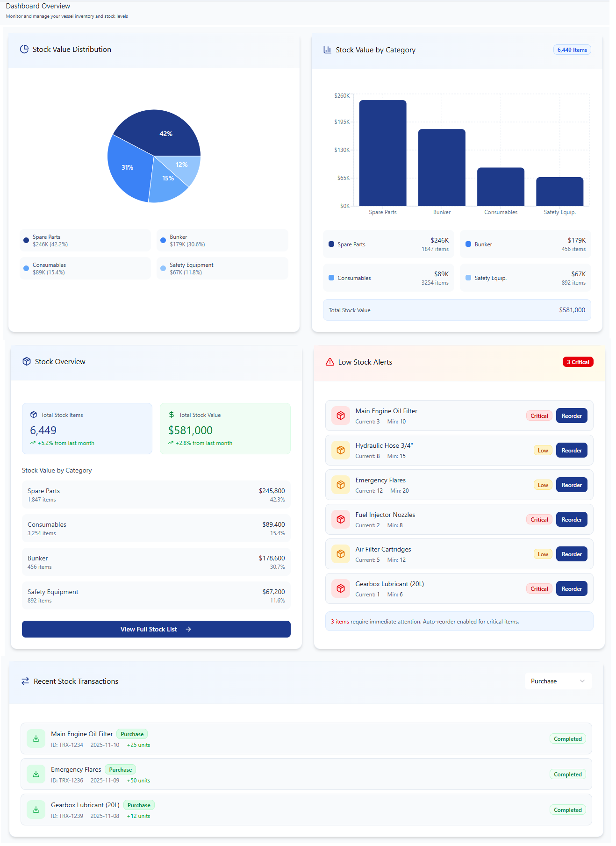
Task: Select the Consumables row in Stock Overview
Action: 156,528
